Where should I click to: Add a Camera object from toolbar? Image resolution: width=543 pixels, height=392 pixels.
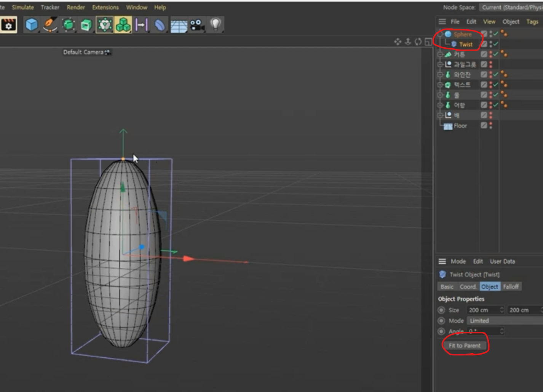tap(197, 25)
